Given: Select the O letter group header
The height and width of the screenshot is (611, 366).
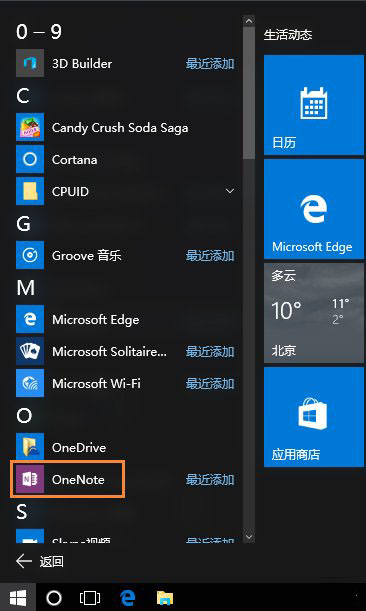Looking at the screenshot, I should pyautogui.click(x=24, y=415).
